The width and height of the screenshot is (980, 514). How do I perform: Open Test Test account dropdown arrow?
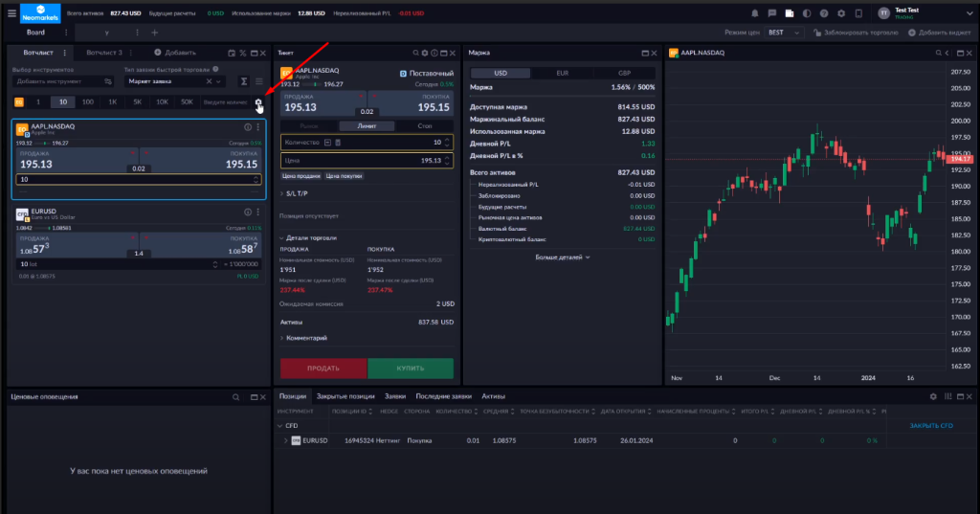pyautogui.click(x=969, y=13)
